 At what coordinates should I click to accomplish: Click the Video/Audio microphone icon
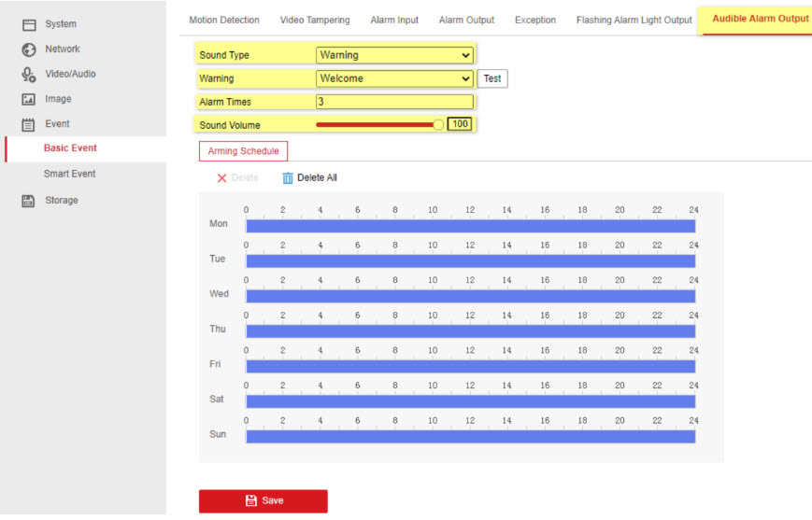pos(28,75)
